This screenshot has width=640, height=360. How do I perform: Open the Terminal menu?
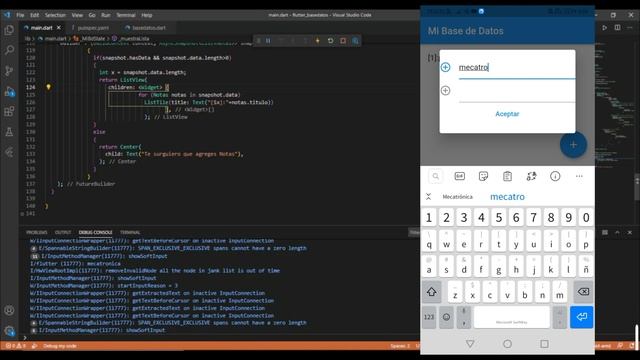point(126,15)
